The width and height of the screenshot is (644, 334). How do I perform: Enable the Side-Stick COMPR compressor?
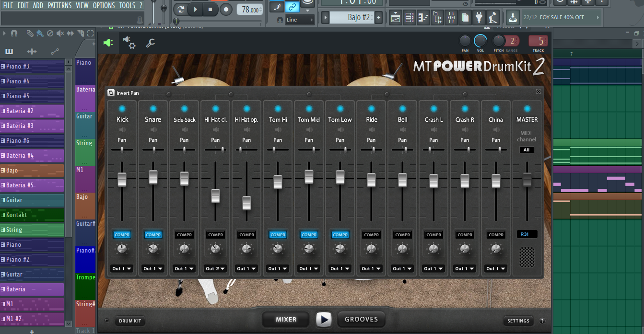pyautogui.click(x=184, y=235)
